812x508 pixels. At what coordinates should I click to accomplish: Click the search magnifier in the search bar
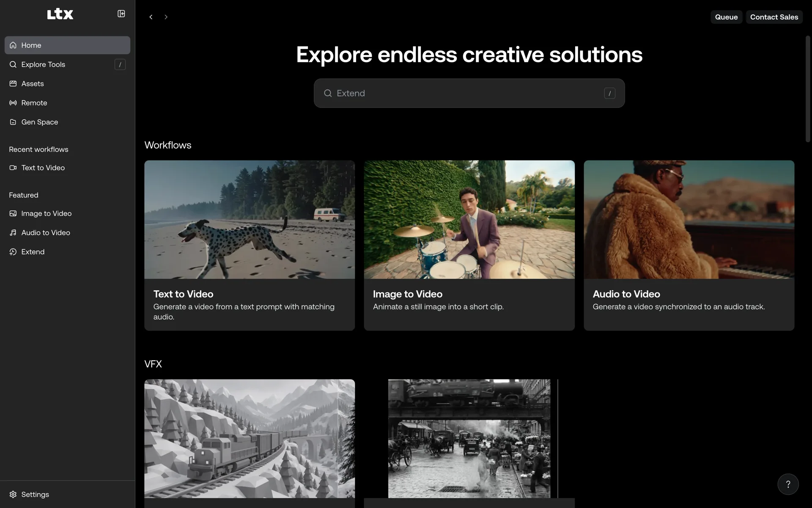(328, 93)
